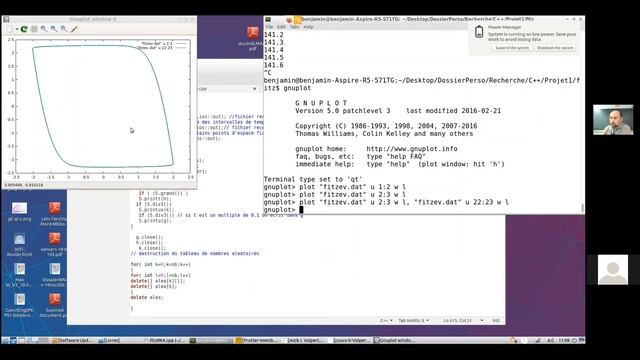Viewport: 640px width, 360px height.
Task: Click the "u 22:23" legend entry in gnuplot plot
Action: click(162, 48)
